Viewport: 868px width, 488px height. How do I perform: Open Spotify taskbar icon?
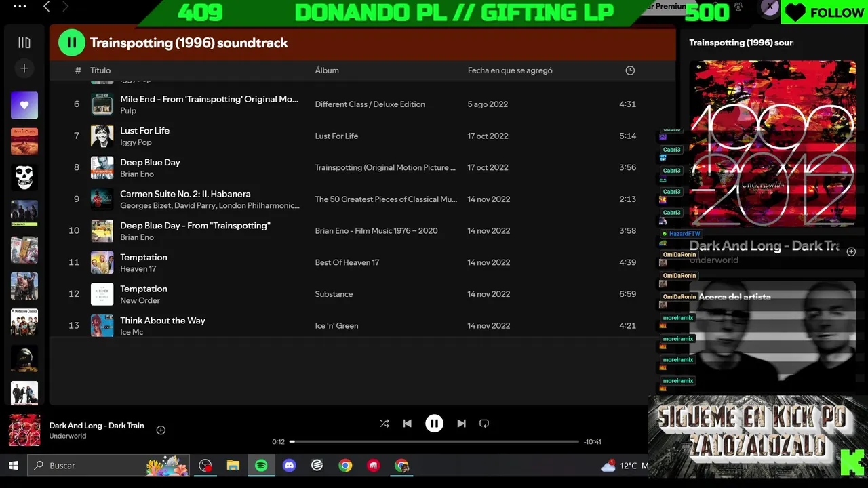[261, 466]
